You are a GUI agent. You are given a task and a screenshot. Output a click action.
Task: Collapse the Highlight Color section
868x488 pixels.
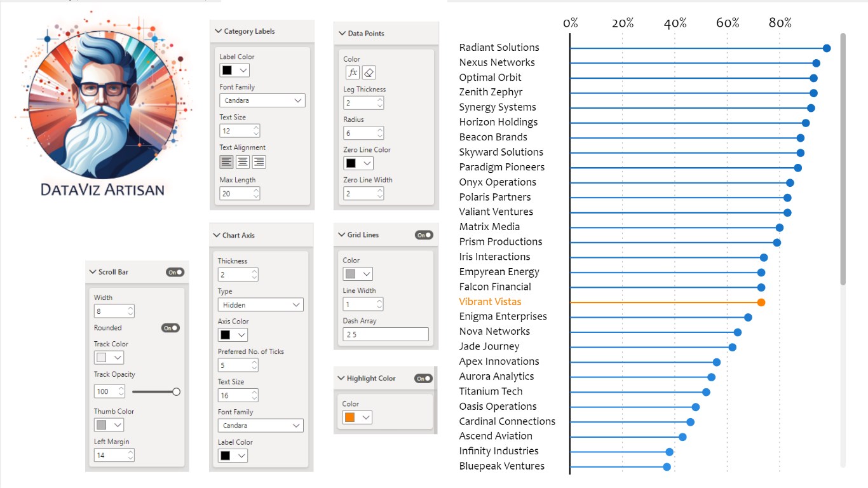(x=341, y=379)
